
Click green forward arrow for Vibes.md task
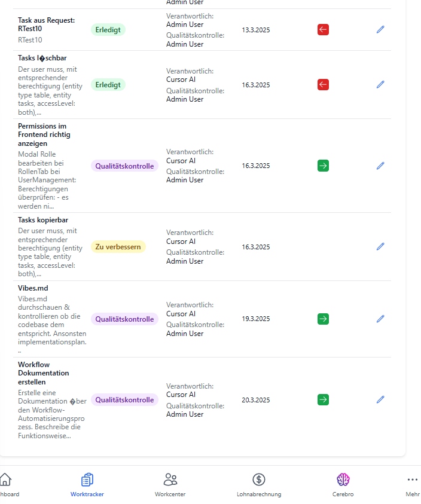[x=323, y=319]
